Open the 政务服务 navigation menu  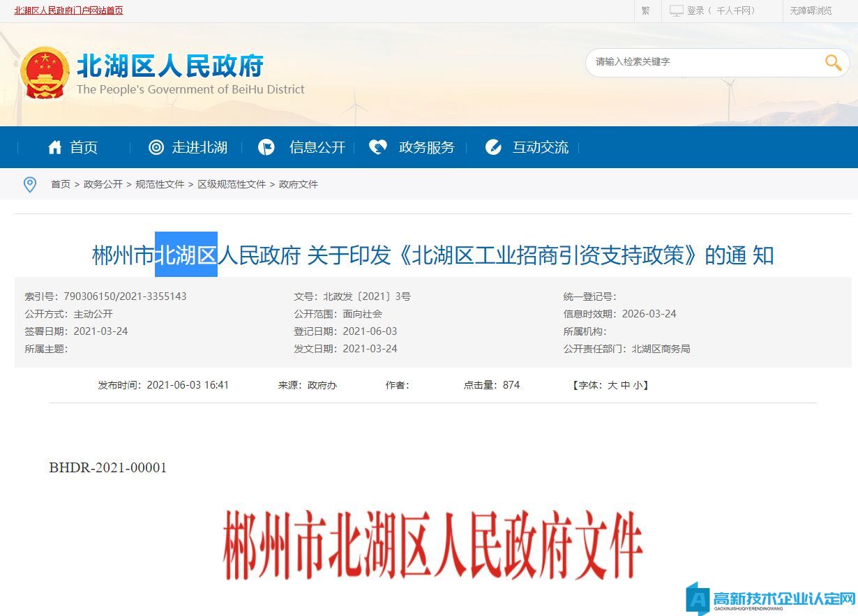[x=426, y=147]
